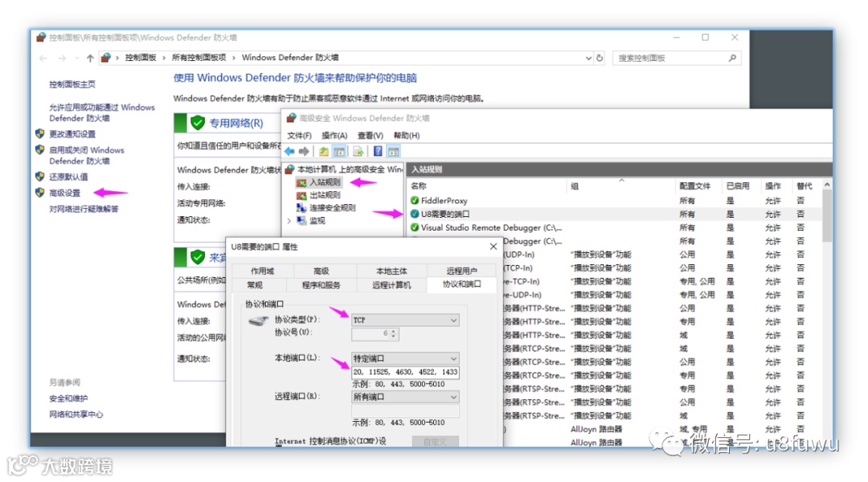Close the U8需要的端口 属性 dialog
This screenshot has width=868, height=482.
[x=493, y=247]
